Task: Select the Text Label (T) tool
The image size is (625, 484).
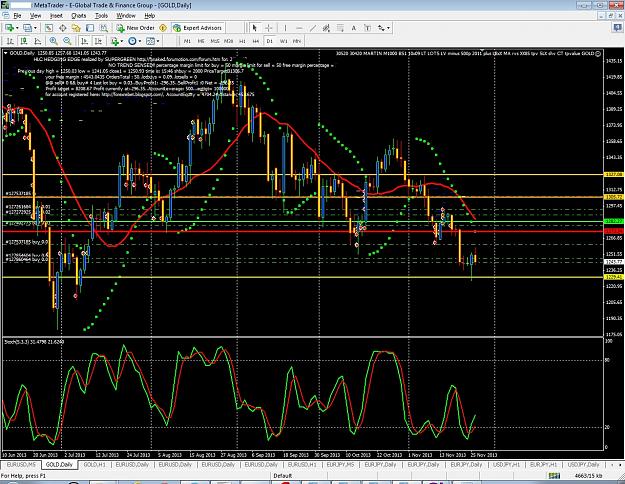Action: (368, 28)
